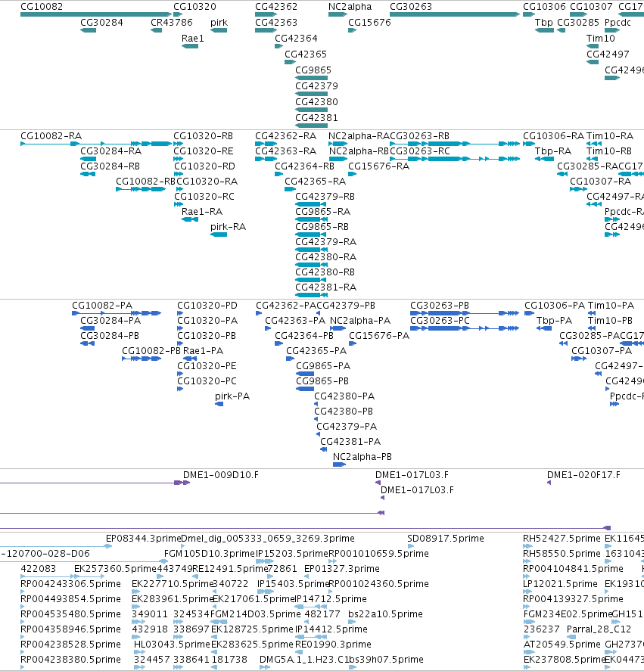Click the CG42497 gene label
Screen dimensions: 644x671
608,54
